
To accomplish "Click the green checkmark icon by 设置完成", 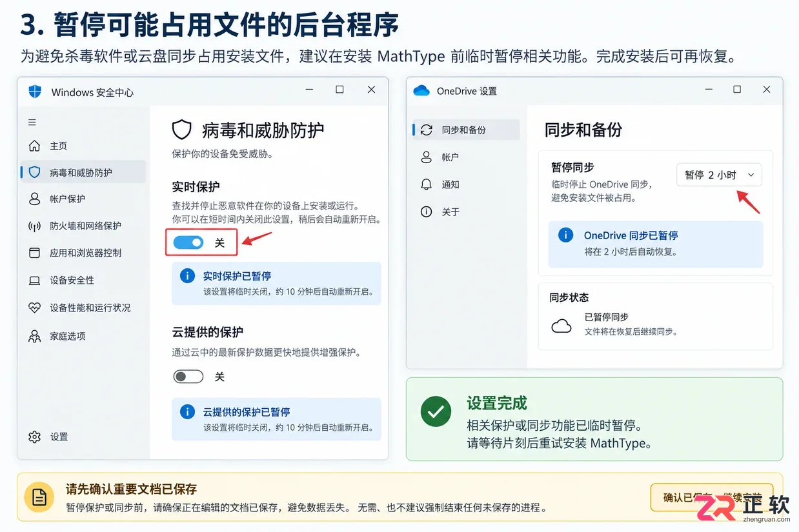I will click(436, 411).
